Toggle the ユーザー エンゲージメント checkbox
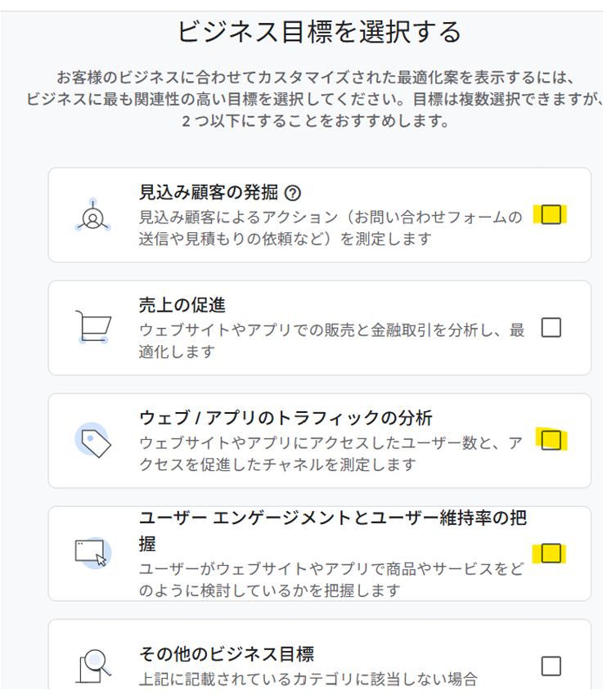607x700 pixels. (551, 554)
